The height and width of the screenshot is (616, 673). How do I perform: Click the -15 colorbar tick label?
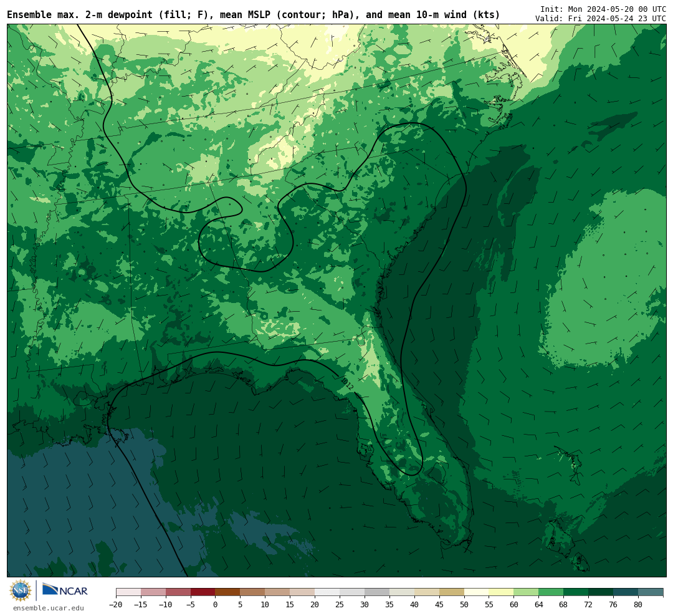141,605
